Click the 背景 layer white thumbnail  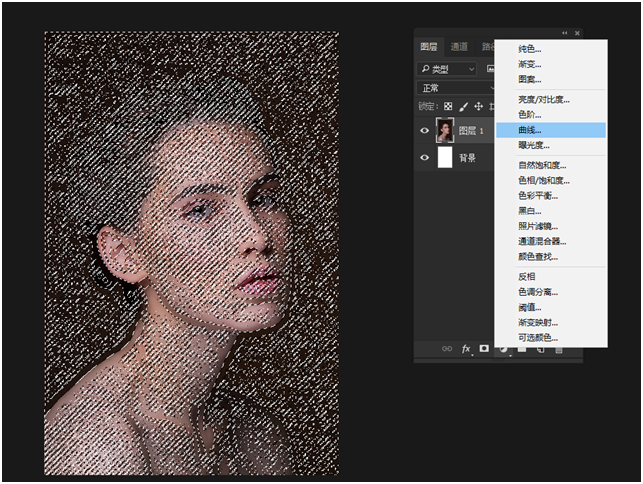click(x=445, y=158)
